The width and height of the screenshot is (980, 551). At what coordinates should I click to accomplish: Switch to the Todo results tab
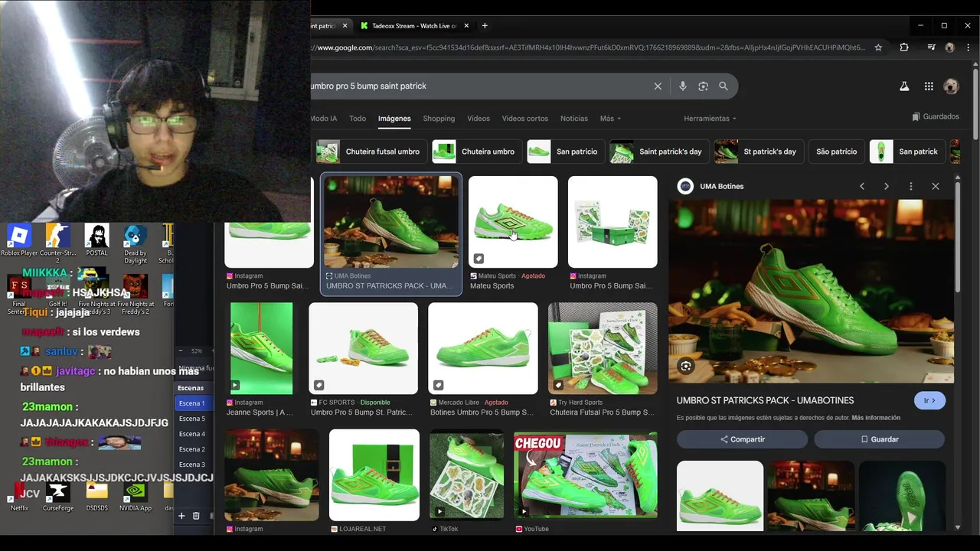click(358, 119)
